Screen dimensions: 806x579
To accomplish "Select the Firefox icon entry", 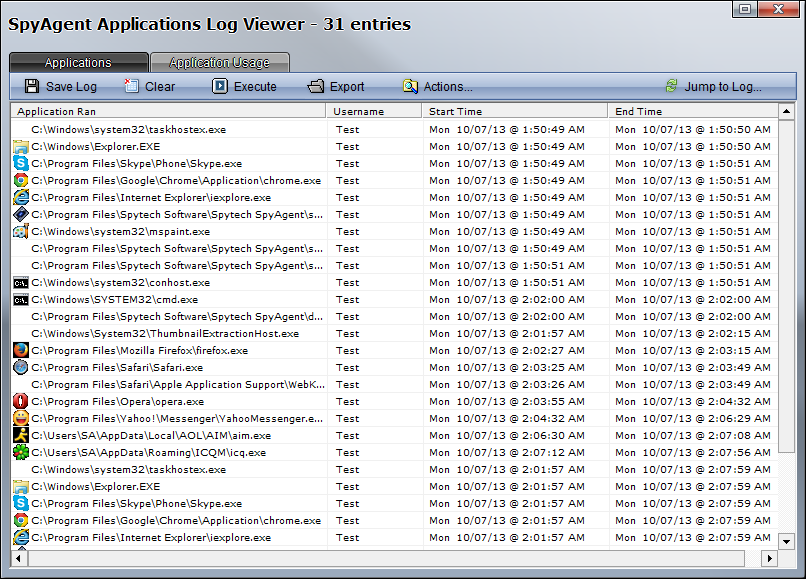I will pos(20,351).
